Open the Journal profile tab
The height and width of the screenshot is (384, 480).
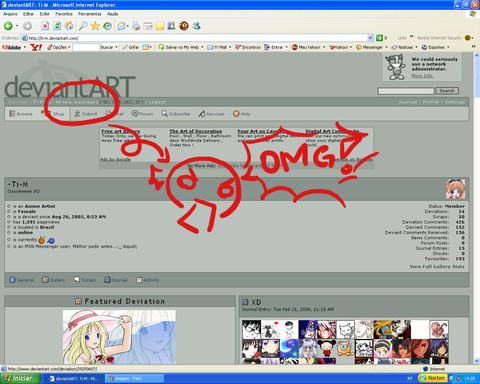tap(116, 280)
